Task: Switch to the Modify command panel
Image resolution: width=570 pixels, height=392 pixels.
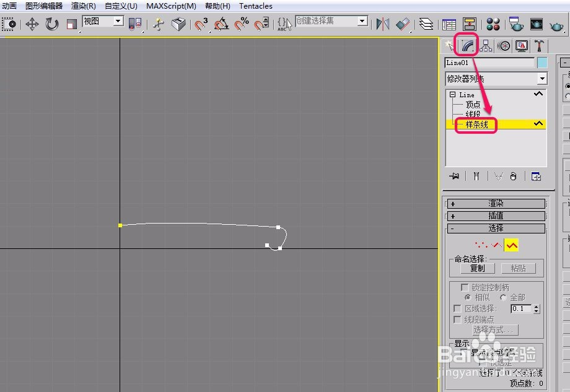Action: (468, 46)
